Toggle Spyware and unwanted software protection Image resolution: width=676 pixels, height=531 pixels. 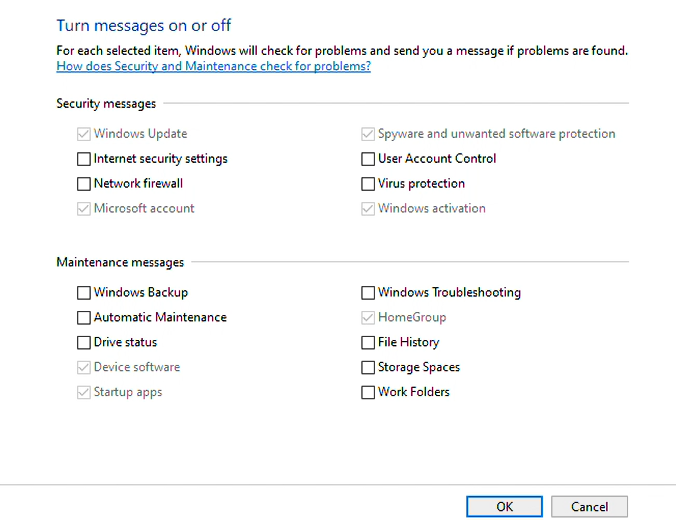[x=368, y=134]
